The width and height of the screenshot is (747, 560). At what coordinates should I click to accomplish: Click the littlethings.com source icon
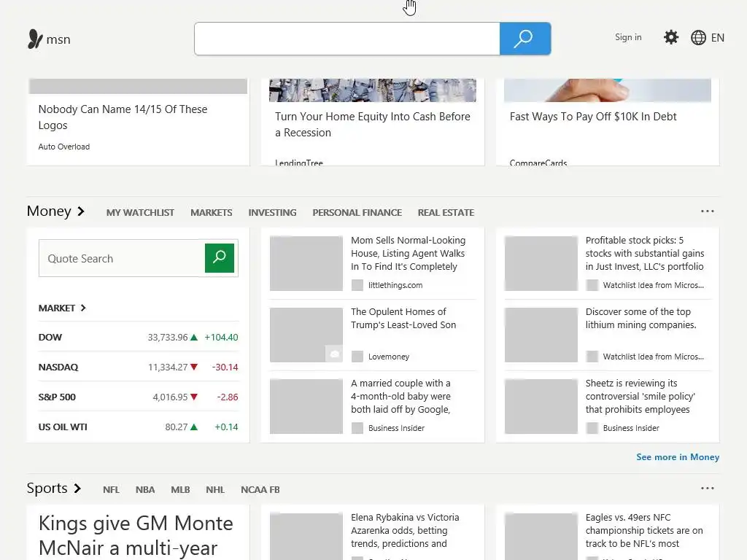(357, 285)
